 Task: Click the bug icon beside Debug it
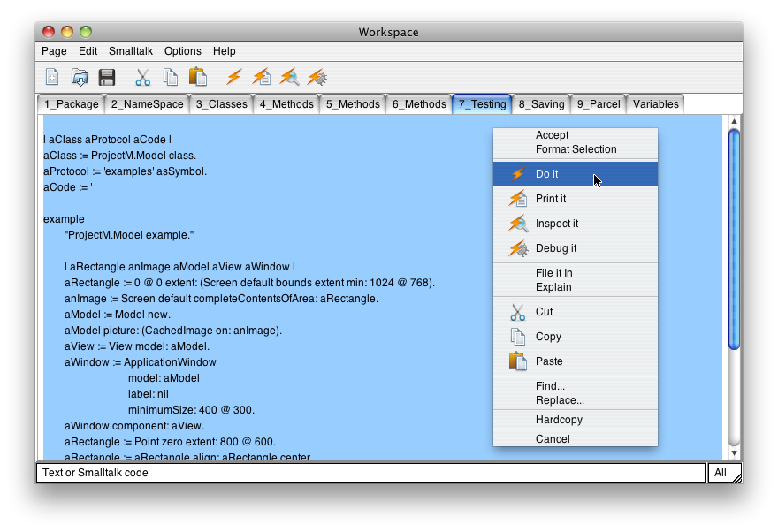518,248
